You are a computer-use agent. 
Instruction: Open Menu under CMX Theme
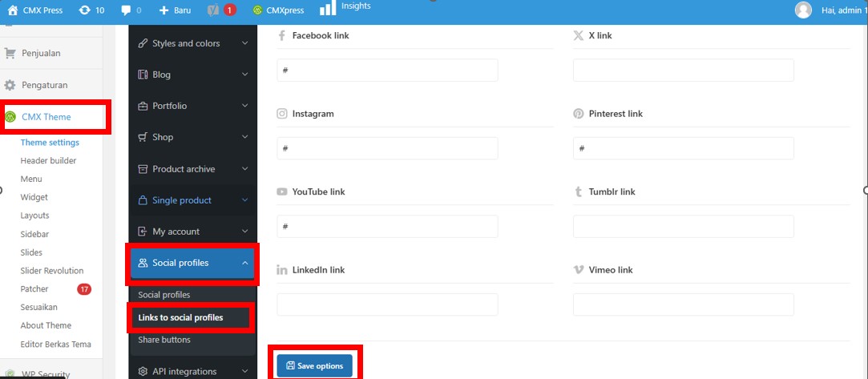coord(31,179)
